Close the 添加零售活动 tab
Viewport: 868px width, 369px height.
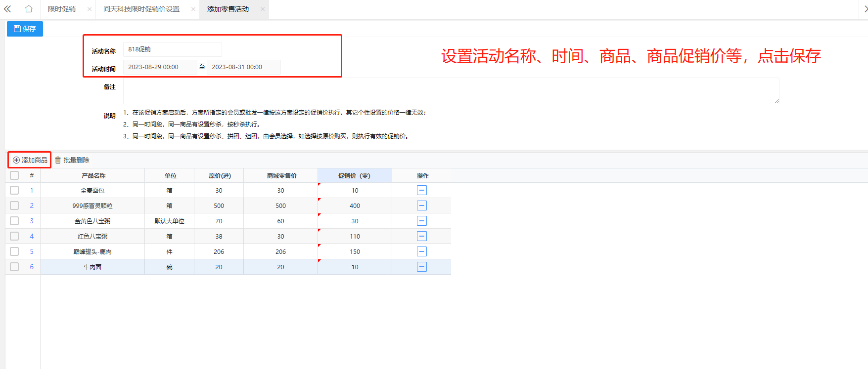point(262,9)
